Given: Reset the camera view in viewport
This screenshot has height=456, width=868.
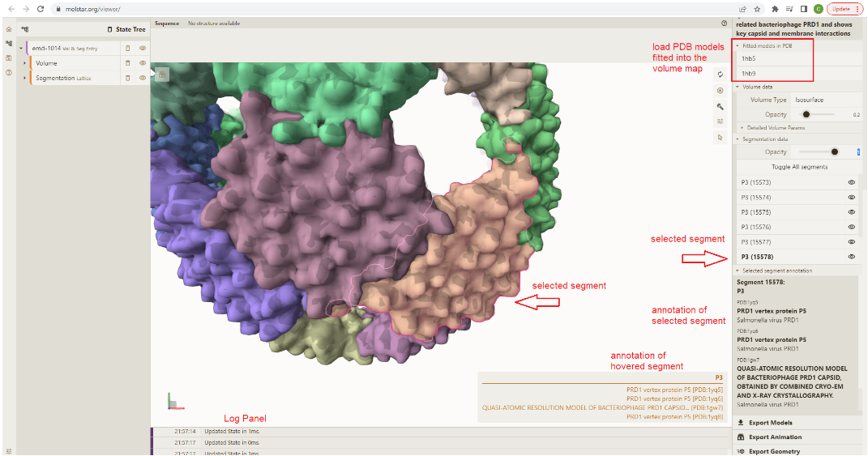Looking at the screenshot, I should point(720,75).
